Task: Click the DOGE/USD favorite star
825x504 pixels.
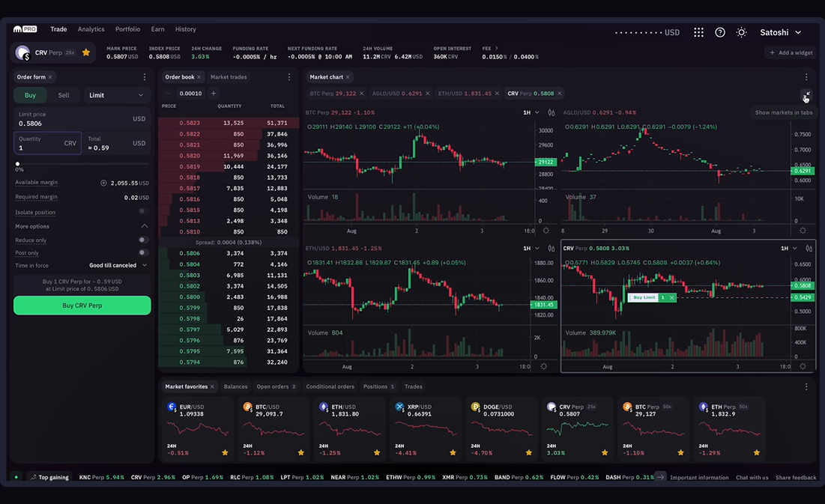Action: [x=529, y=452]
